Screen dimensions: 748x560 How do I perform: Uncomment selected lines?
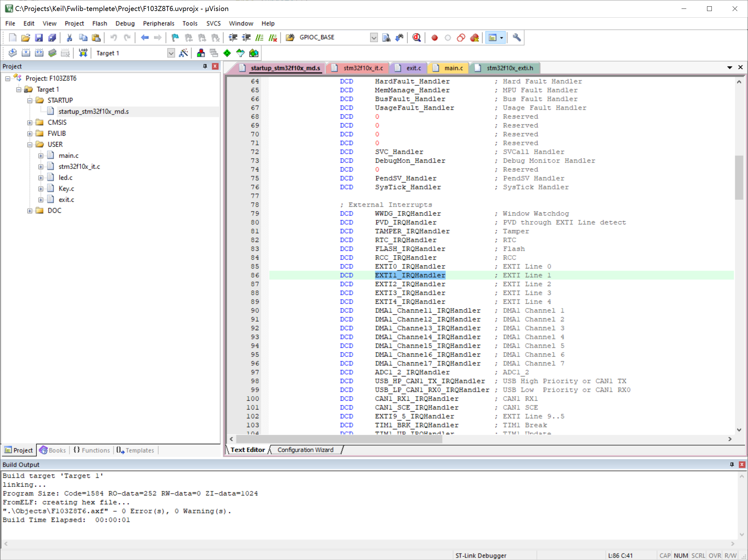coord(273,37)
